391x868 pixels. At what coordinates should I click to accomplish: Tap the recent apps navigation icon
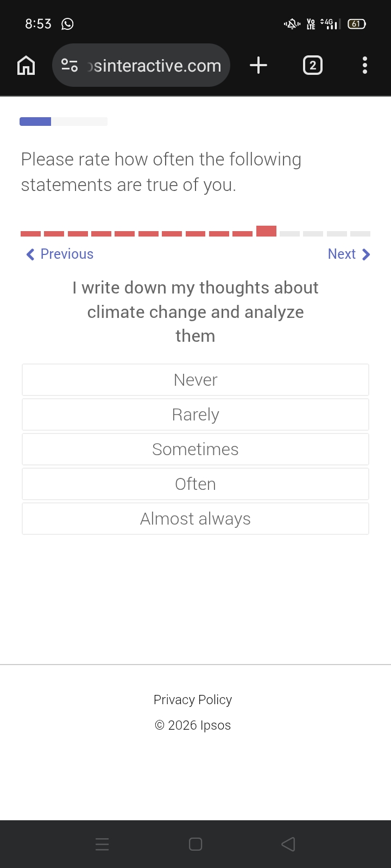[102, 844]
